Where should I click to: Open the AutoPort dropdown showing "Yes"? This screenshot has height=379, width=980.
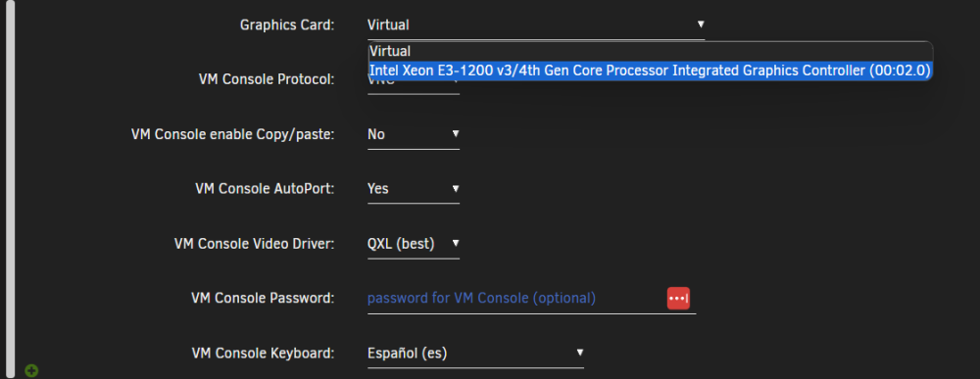tap(414, 189)
